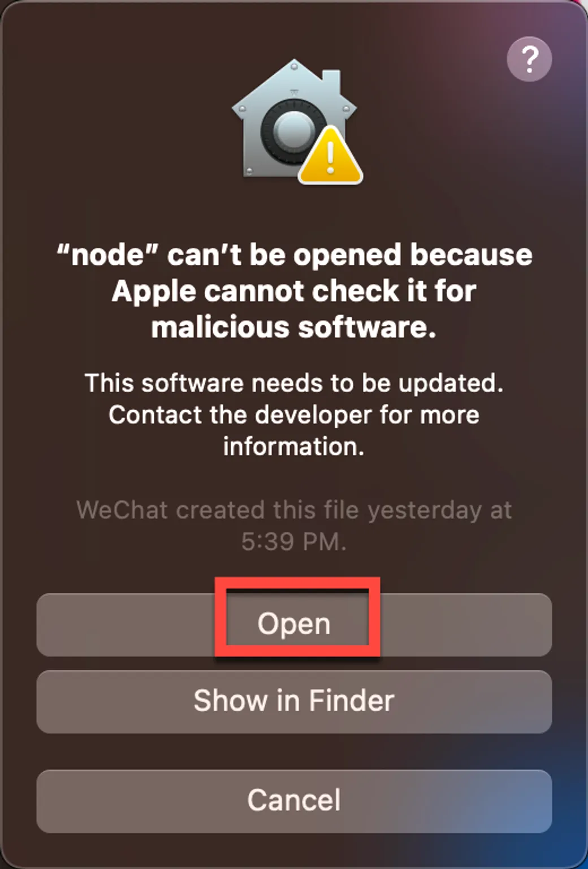The width and height of the screenshot is (588, 869).
Task: Select the Show in Finder button
Action: tap(294, 702)
